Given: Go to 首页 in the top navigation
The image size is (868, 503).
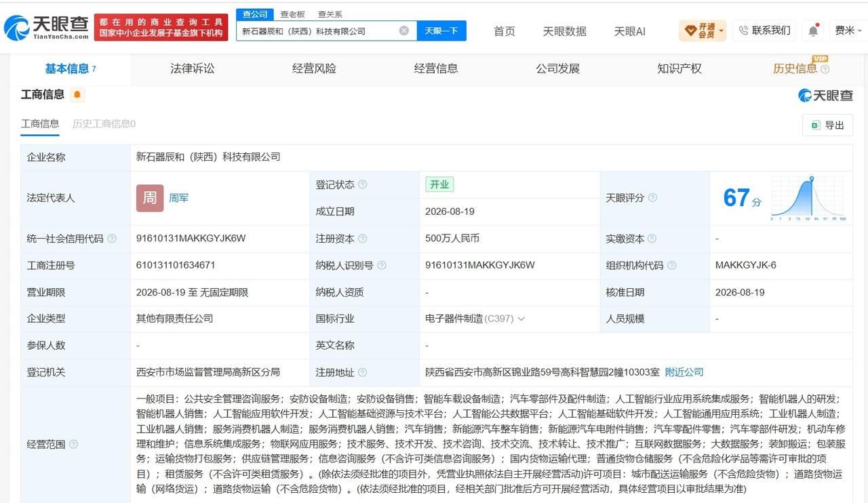Looking at the screenshot, I should (x=504, y=31).
